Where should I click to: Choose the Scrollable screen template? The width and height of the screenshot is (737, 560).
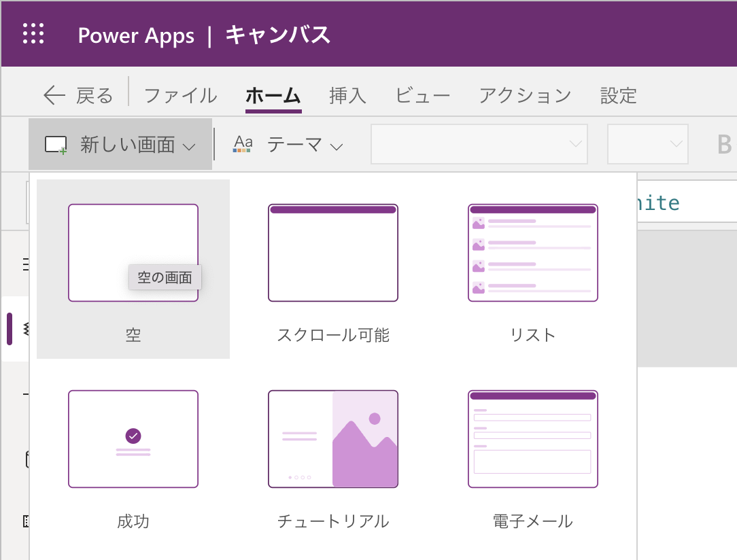[332, 253]
